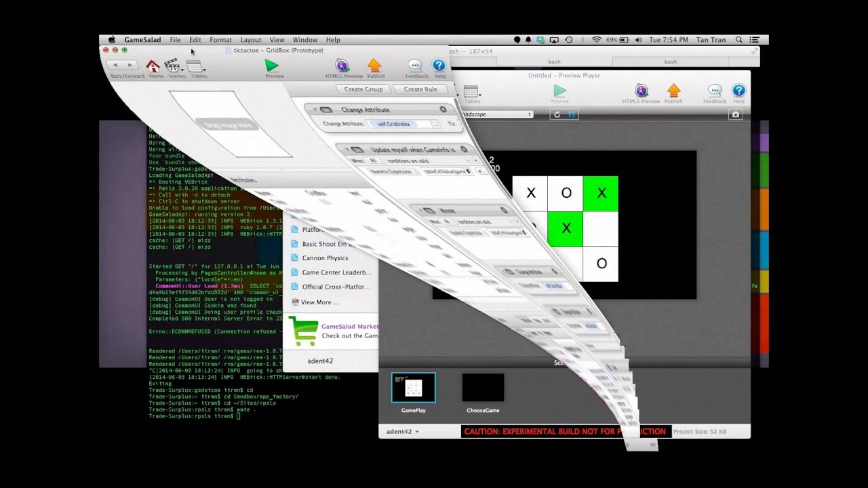Click white X cell in board's top row
The height and width of the screenshot is (488, 868).
tap(530, 193)
